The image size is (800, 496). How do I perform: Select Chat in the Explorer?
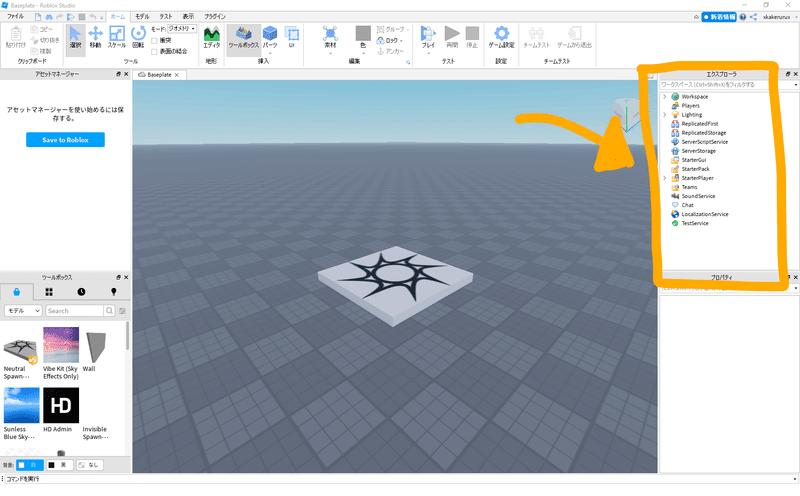(687, 205)
